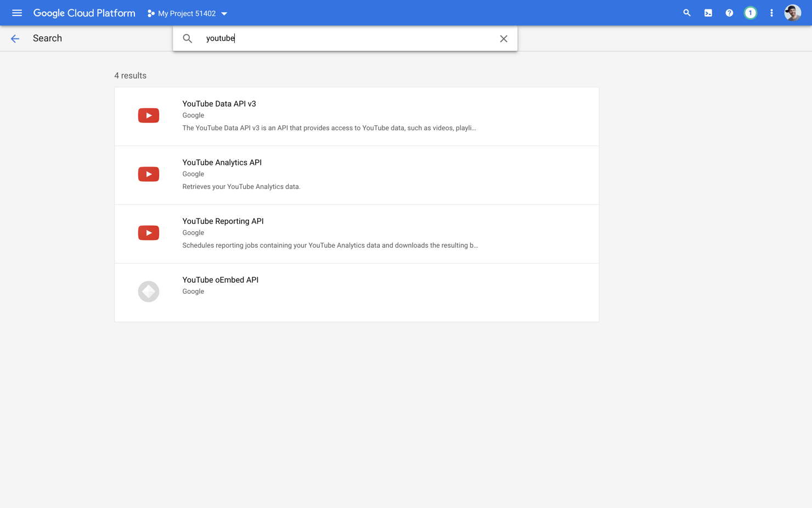This screenshot has height=508, width=812.
Task: Open your account avatar menu
Action: point(792,13)
